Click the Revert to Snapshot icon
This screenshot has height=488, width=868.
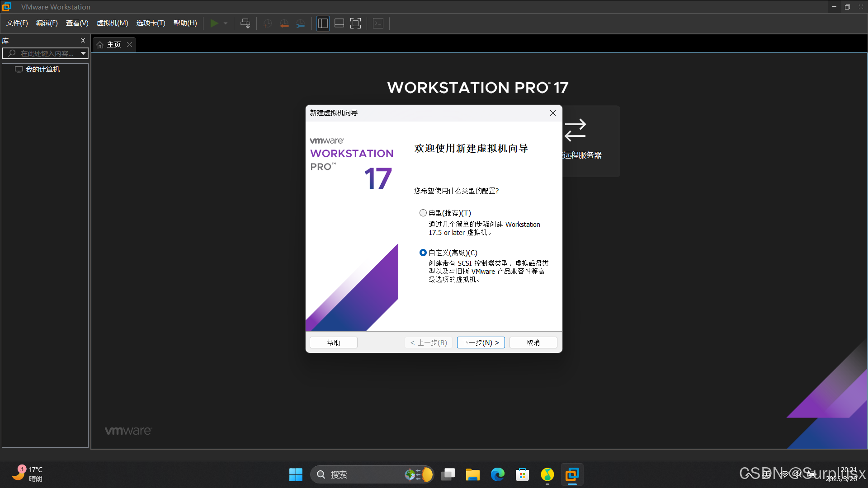click(x=284, y=23)
